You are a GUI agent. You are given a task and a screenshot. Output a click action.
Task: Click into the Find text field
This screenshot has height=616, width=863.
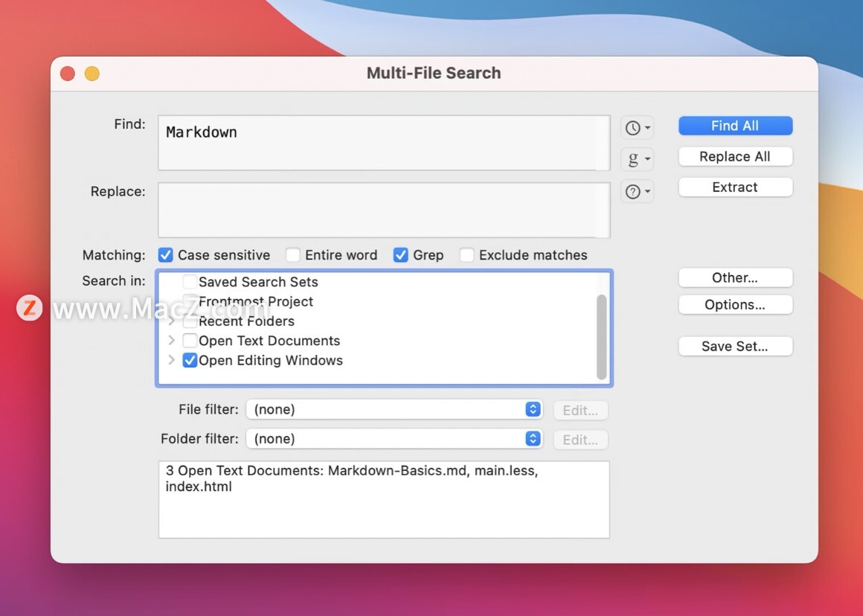click(x=384, y=143)
